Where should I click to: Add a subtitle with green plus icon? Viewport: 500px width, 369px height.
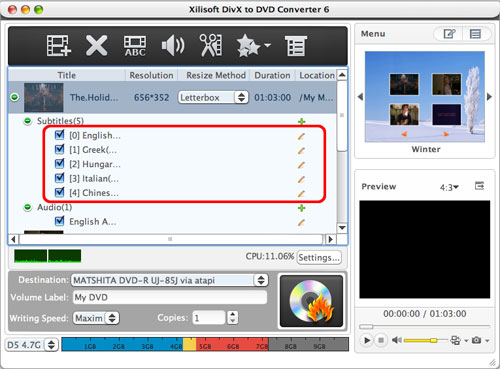click(301, 121)
